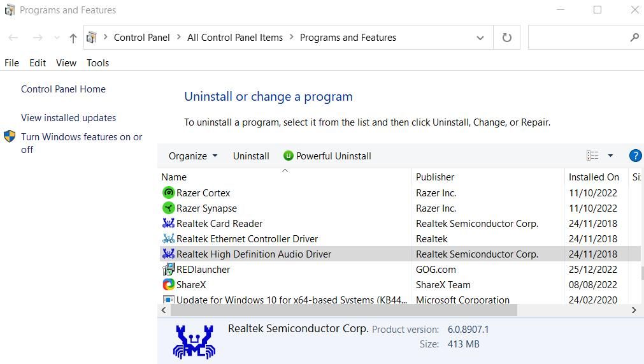644x364 pixels.
Task: Click the Razer Synapse program icon
Action: 168,208
